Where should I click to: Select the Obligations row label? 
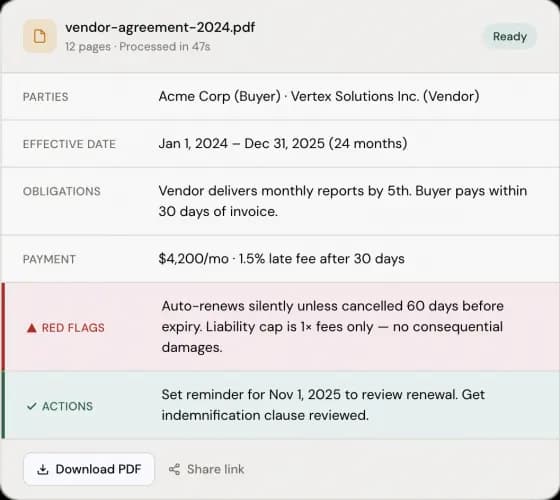click(x=62, y=191)
